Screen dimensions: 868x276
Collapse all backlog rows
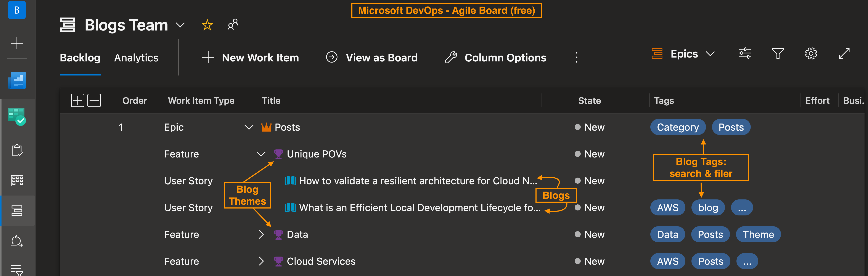coord(94,100)
